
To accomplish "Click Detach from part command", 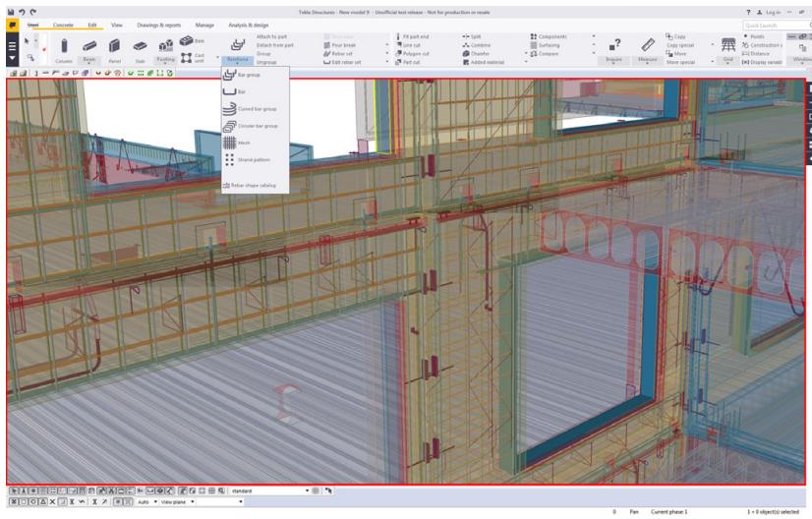I will (x=275, y=45).
